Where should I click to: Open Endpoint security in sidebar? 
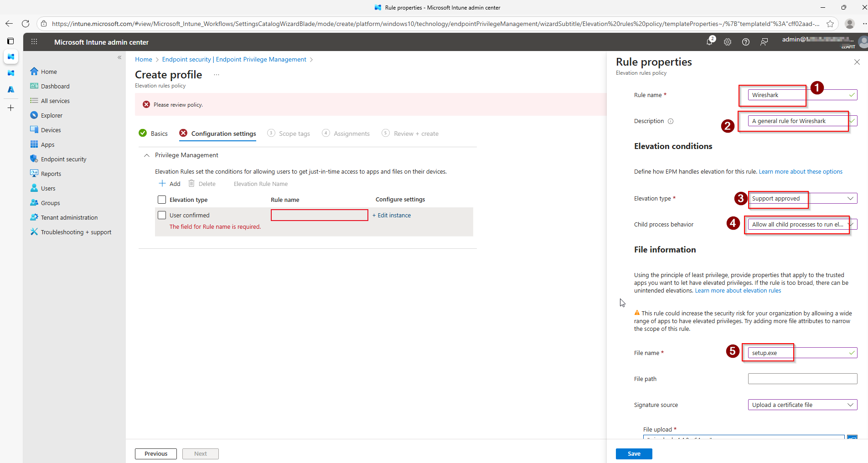point(63,159)
